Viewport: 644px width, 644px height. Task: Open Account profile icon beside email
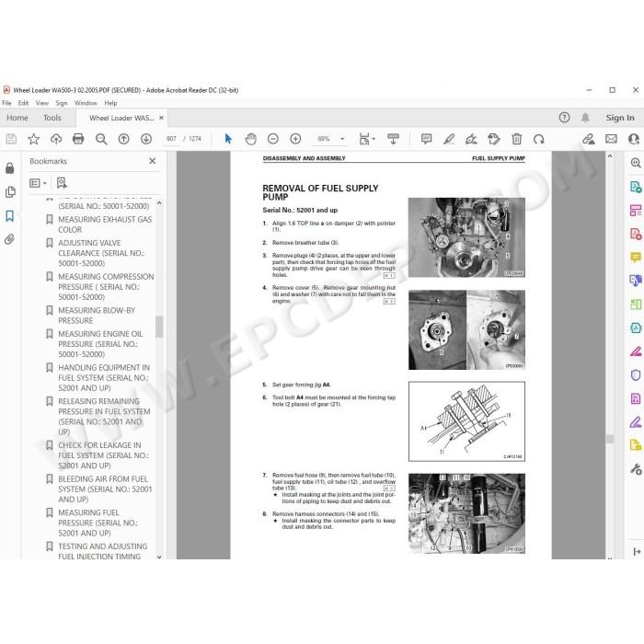(x=634, y=139)
